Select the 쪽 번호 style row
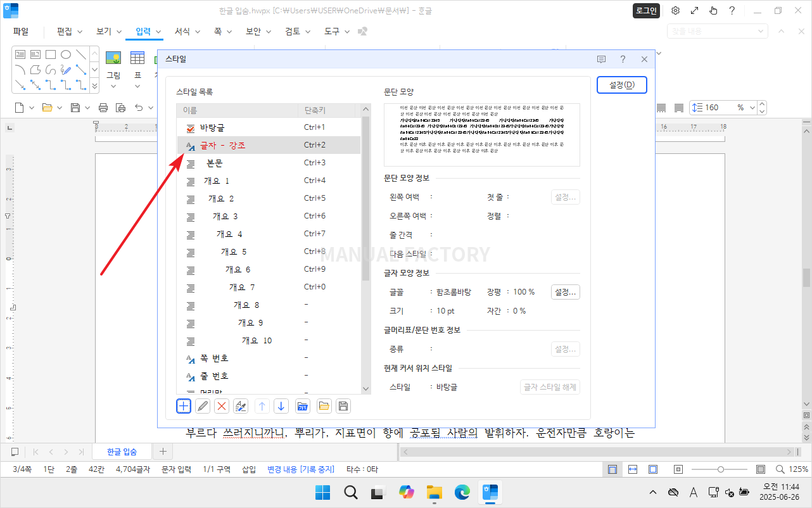 269,358
